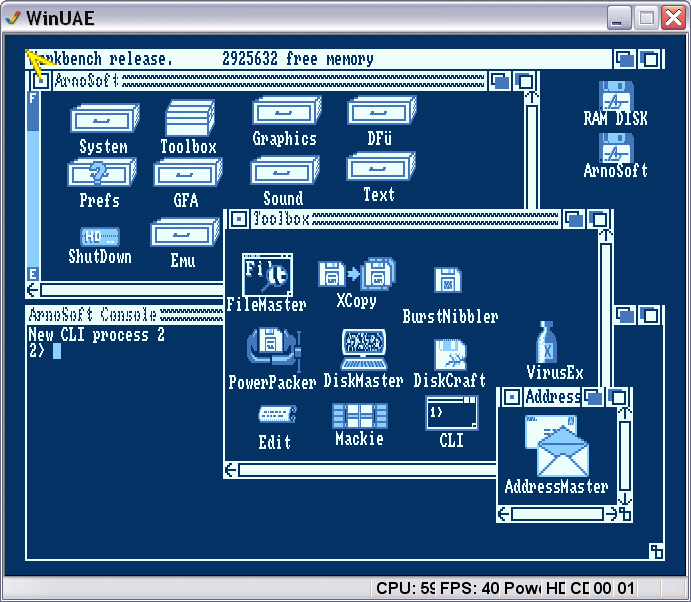Screen dimensions: 691x602
Task: Select the BurstNibbler icon
Action: coord(448,279)
